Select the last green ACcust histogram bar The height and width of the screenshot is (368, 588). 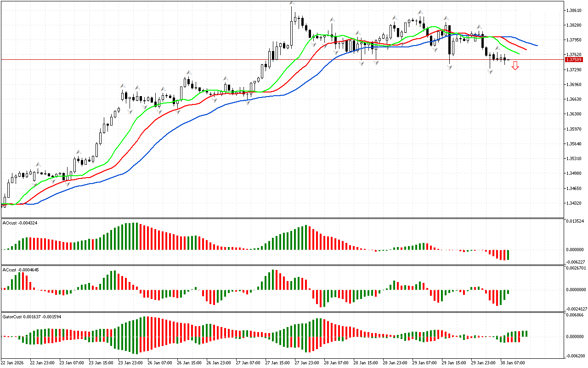[x=508, y=292]
